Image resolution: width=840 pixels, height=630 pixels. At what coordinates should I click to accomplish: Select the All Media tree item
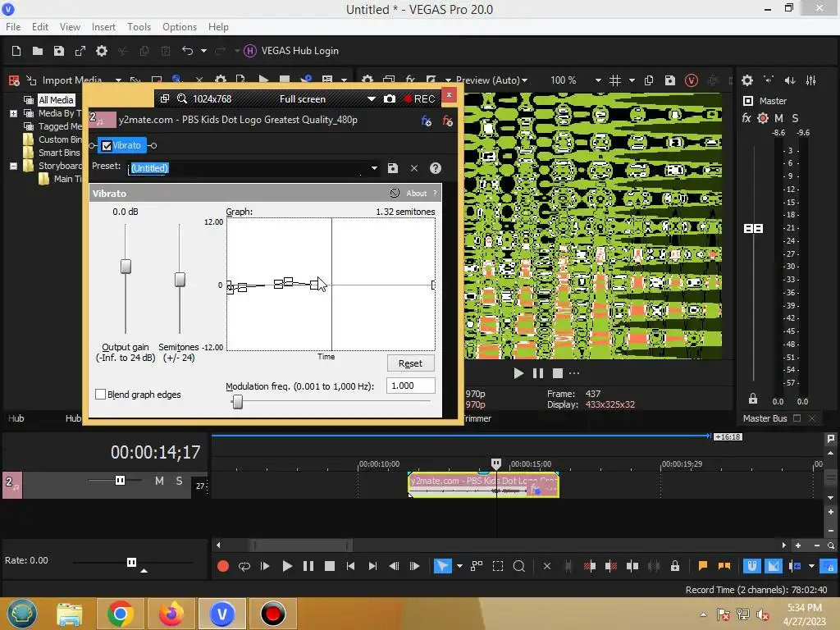[x=56, y=100]
